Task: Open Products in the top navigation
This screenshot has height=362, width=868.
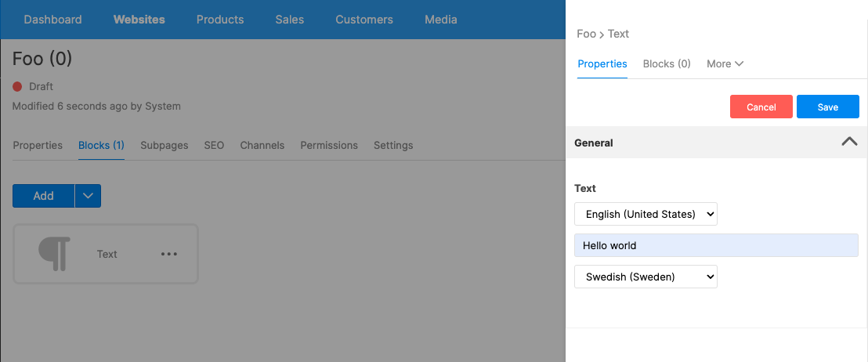Action: (220, 20)
